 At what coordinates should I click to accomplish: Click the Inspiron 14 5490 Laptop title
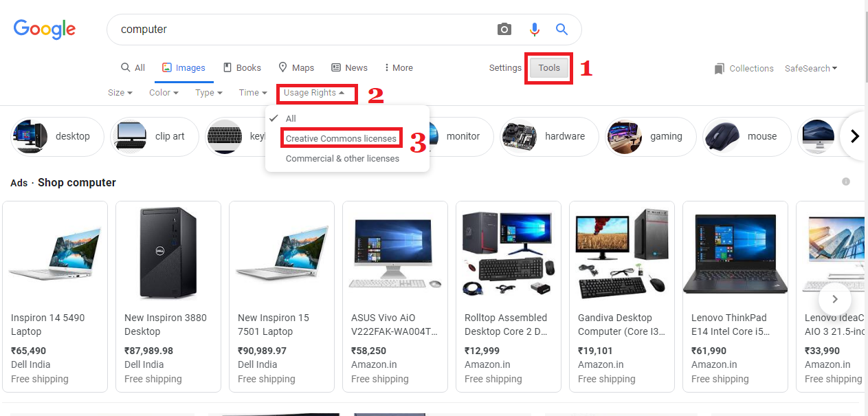pos(47,325)
